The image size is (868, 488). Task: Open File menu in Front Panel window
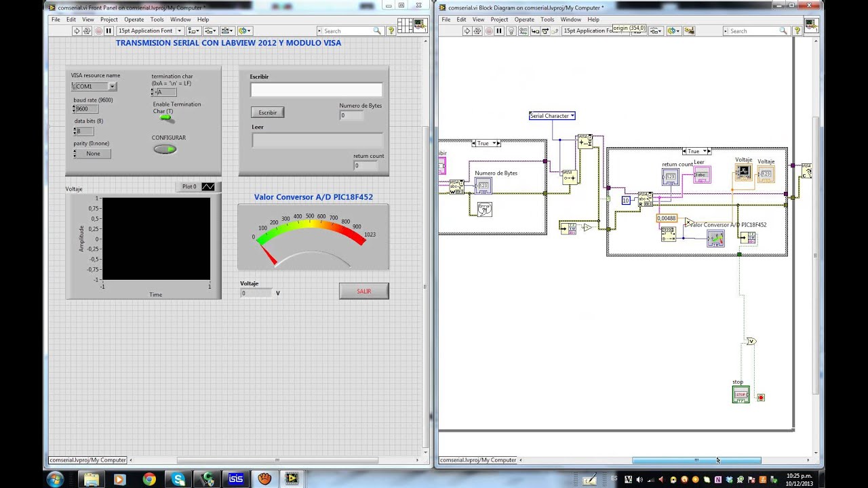click(x=56, y=20)
